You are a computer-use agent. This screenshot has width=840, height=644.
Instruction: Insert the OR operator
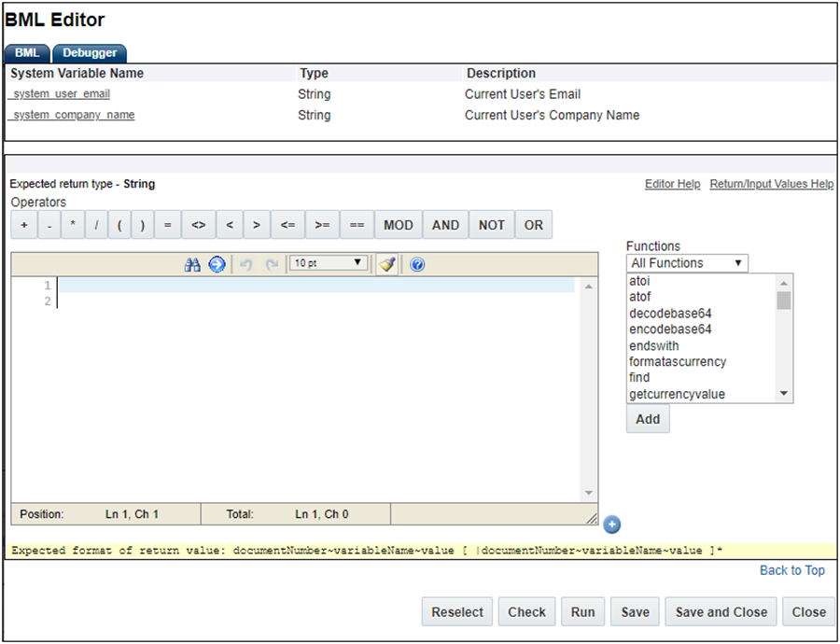(534, 225)
